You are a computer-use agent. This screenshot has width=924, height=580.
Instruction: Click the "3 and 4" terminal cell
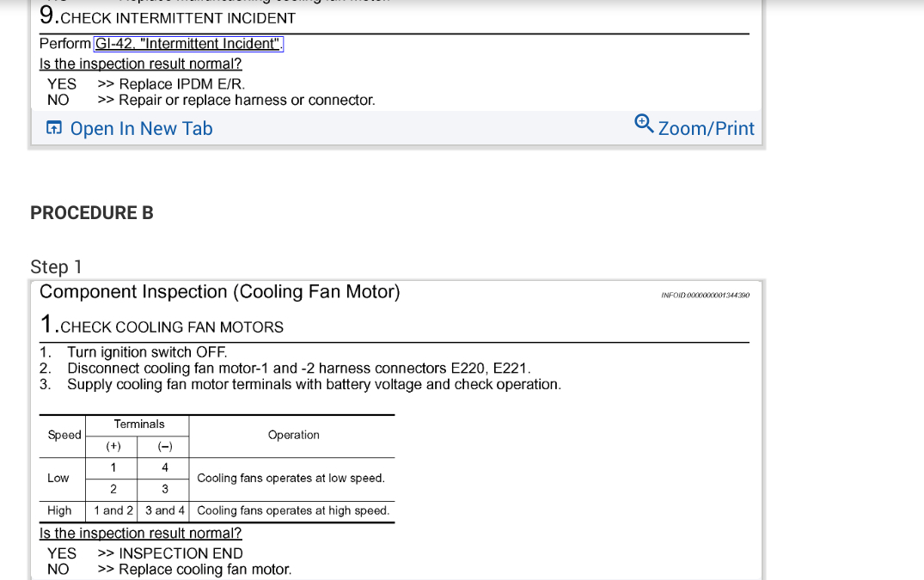coord(165,510)
